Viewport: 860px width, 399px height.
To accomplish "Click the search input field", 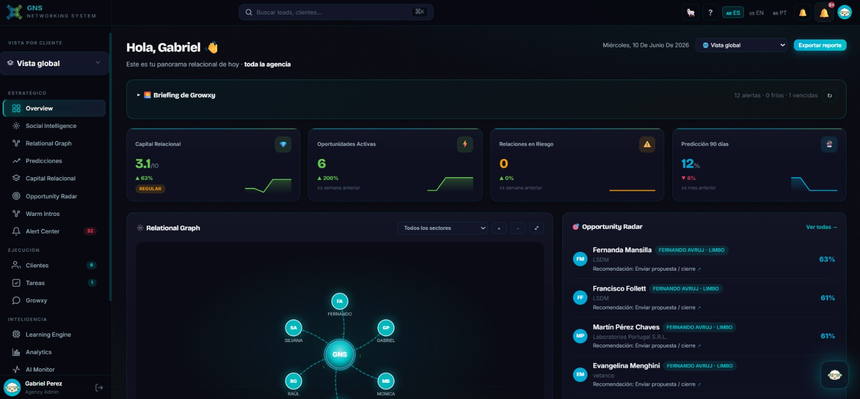I will point(336,12).
